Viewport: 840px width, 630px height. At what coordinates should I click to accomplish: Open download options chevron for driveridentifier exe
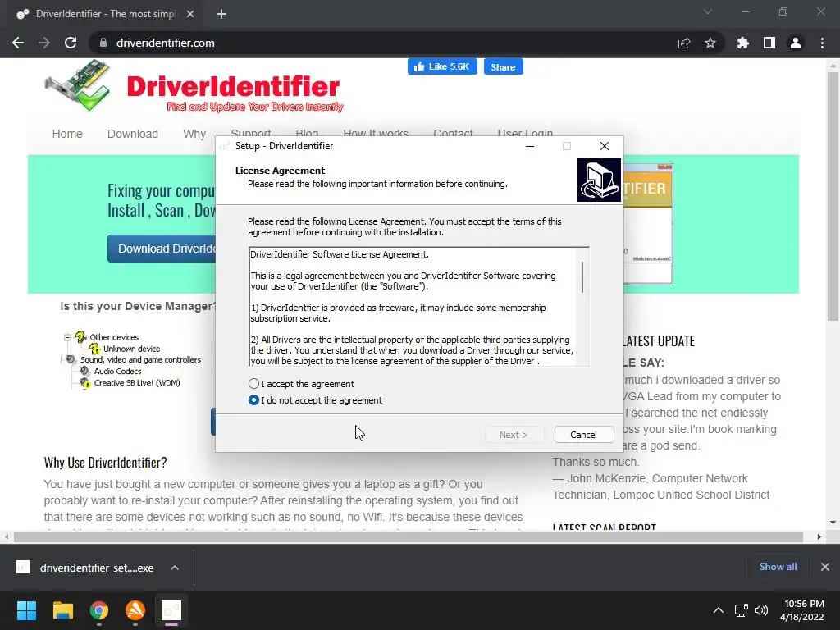175,568
